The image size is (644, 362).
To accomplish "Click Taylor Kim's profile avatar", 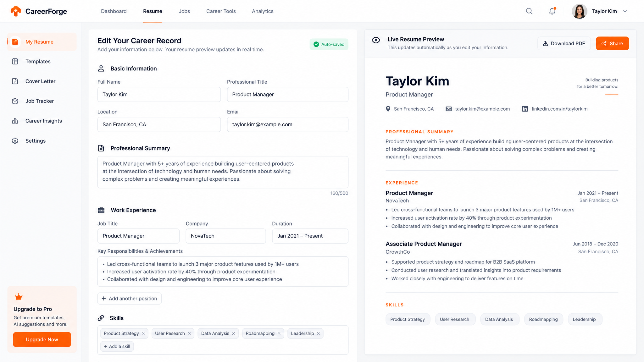I will [580, 11].
